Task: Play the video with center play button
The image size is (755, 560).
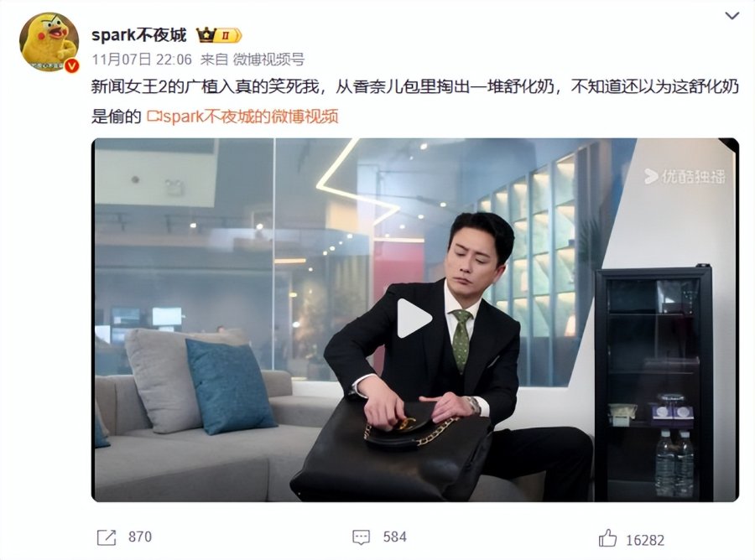Action: pyautogui.click(x=414, y=318)
